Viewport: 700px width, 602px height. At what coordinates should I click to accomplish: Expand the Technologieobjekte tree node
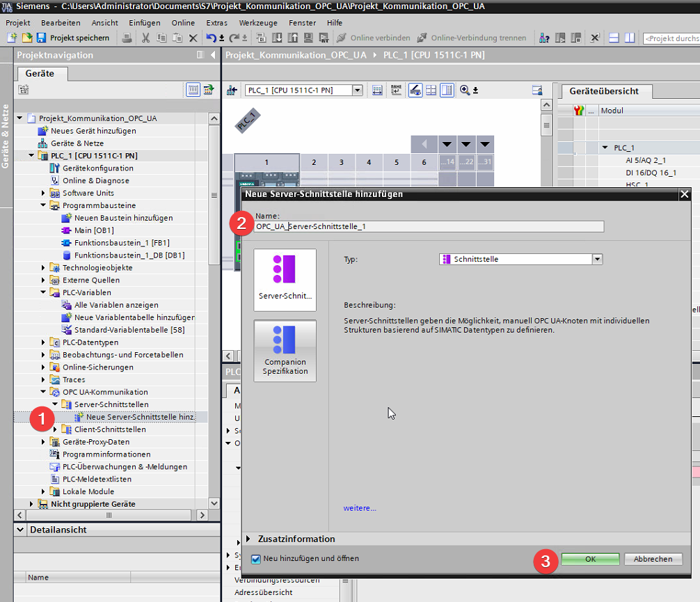tap(43, 267)
